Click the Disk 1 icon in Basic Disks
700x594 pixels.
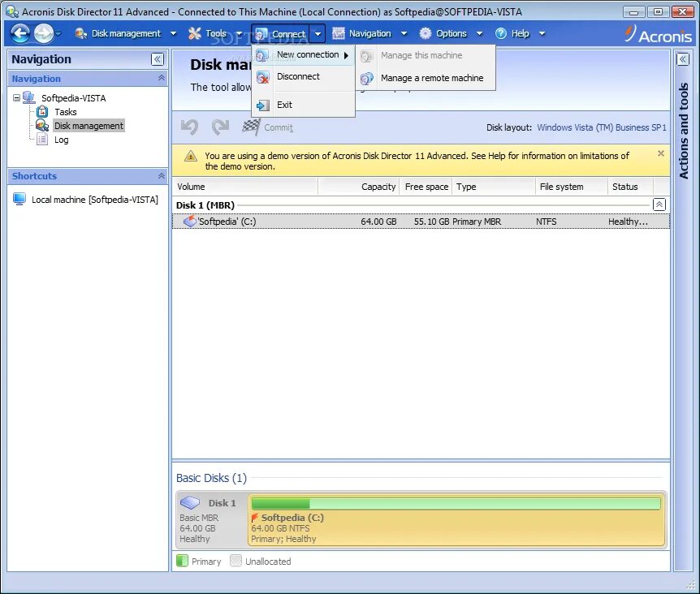(190, 502)
